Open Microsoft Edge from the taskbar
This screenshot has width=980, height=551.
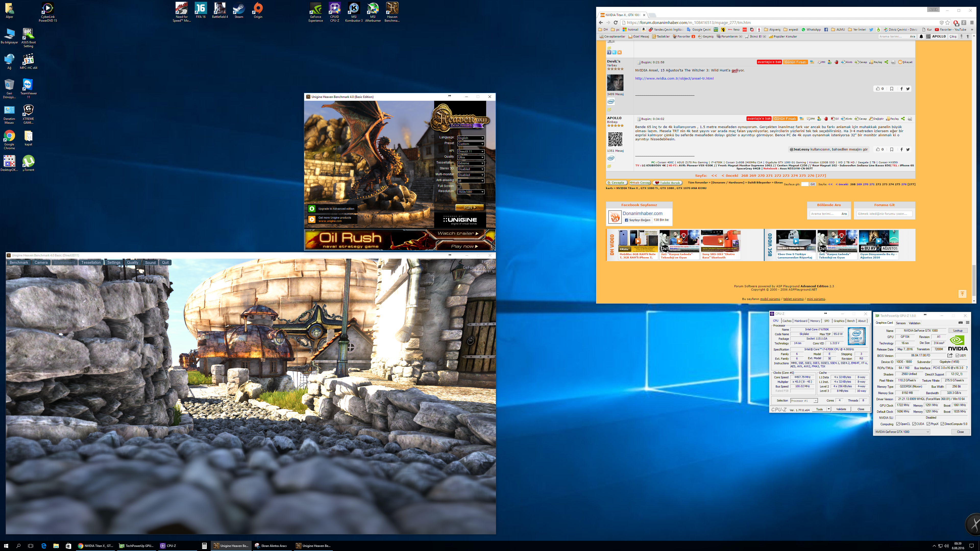43,546
